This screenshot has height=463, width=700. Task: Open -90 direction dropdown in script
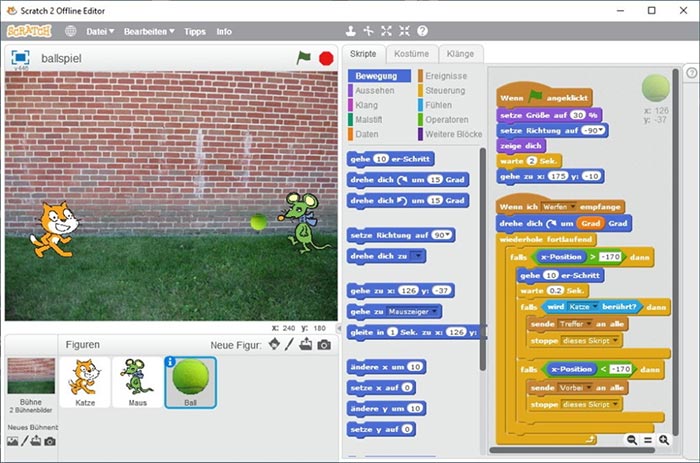point(601,130)
